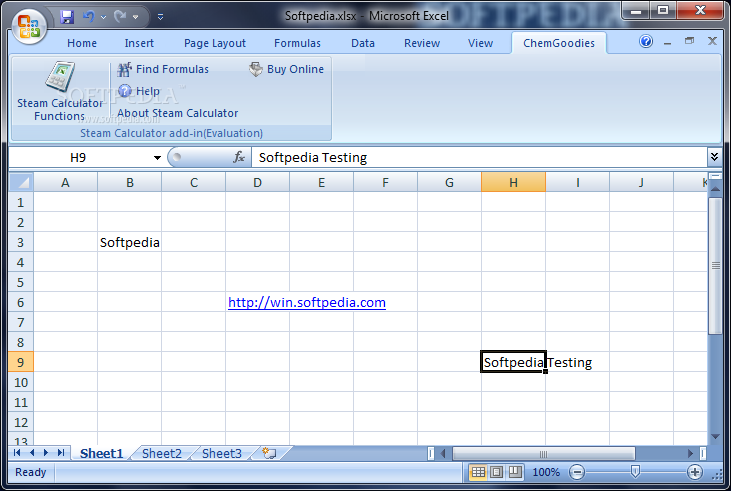Select row 9 header

(x=21, y=362)
